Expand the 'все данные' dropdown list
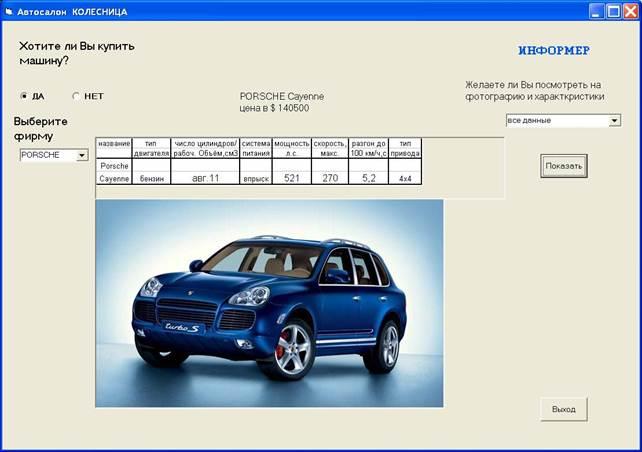This screenshot has height=452, width=642. [x=614, y=121]
